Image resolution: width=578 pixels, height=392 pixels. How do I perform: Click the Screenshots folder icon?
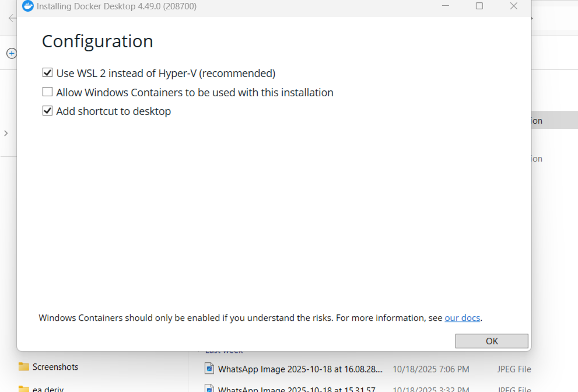[x=24, y=367]
